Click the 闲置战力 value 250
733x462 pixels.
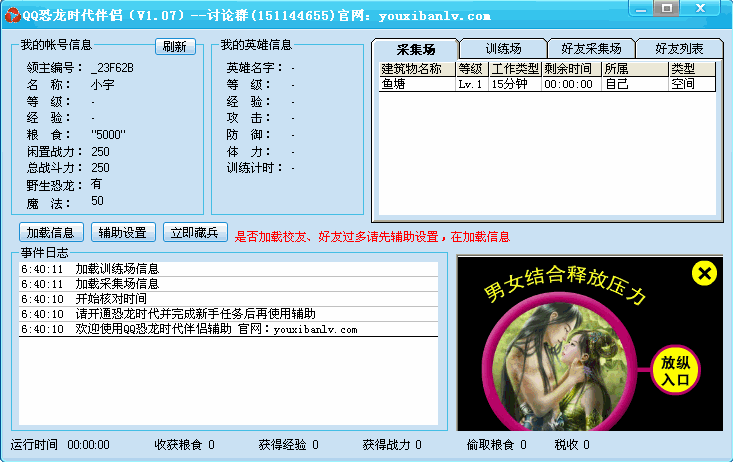(x=101, y=152)
